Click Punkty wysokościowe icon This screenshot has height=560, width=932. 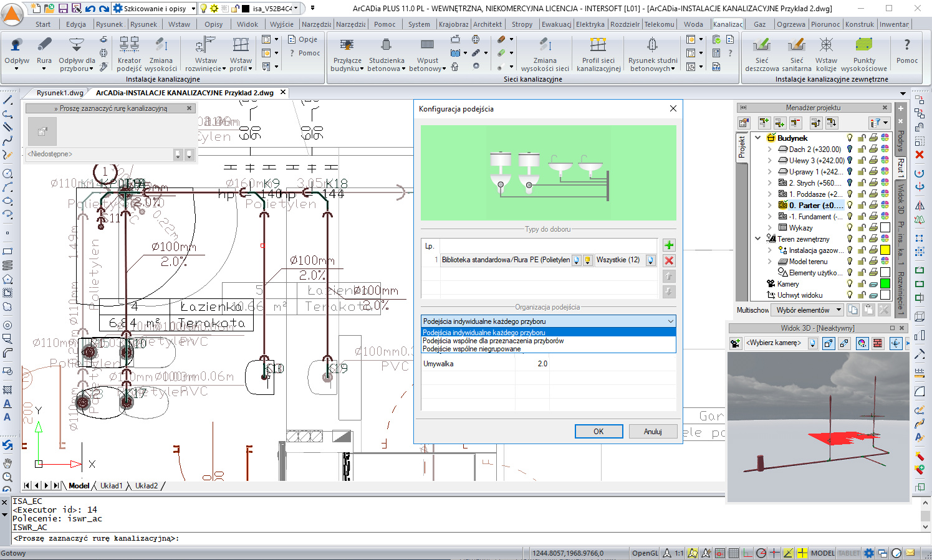[863, 45]
